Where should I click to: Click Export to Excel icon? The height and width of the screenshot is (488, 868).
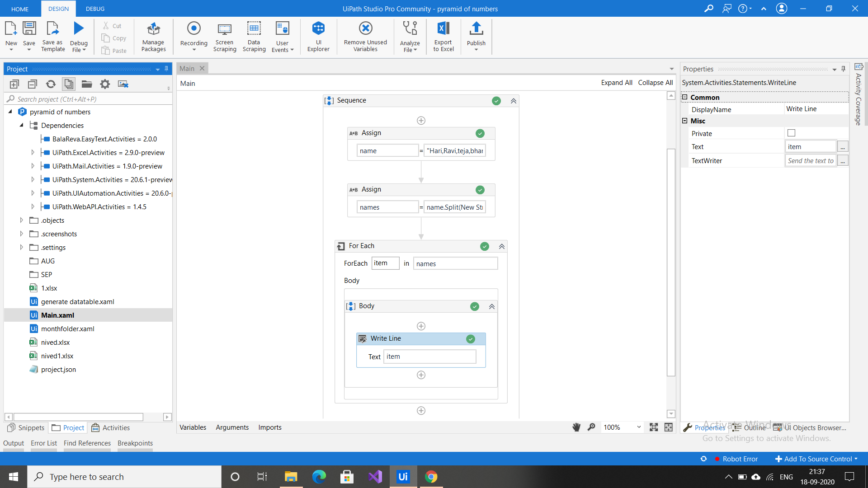(443, 29)
